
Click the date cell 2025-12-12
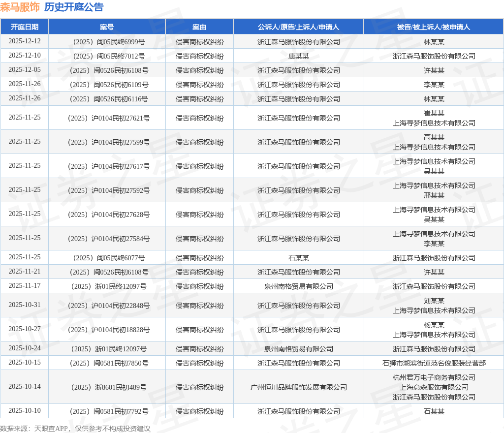coord(25,41)
